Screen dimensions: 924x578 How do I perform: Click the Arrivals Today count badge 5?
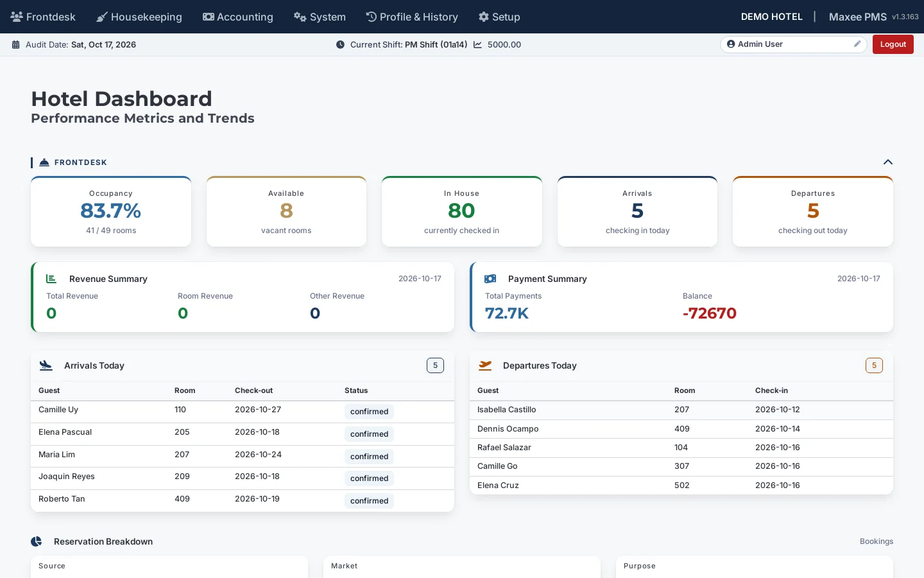pyautogui.click(x=435, y=365)
